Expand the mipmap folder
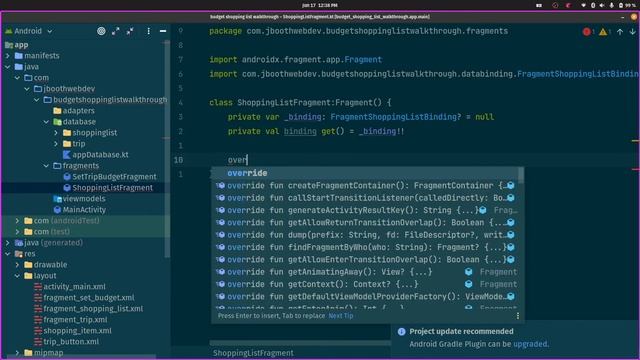640x360 pixels. (17, 353)
